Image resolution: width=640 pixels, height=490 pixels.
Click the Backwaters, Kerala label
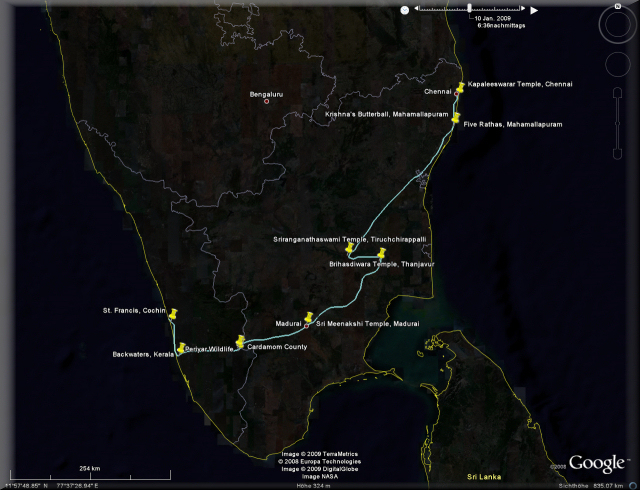point(143,354)
